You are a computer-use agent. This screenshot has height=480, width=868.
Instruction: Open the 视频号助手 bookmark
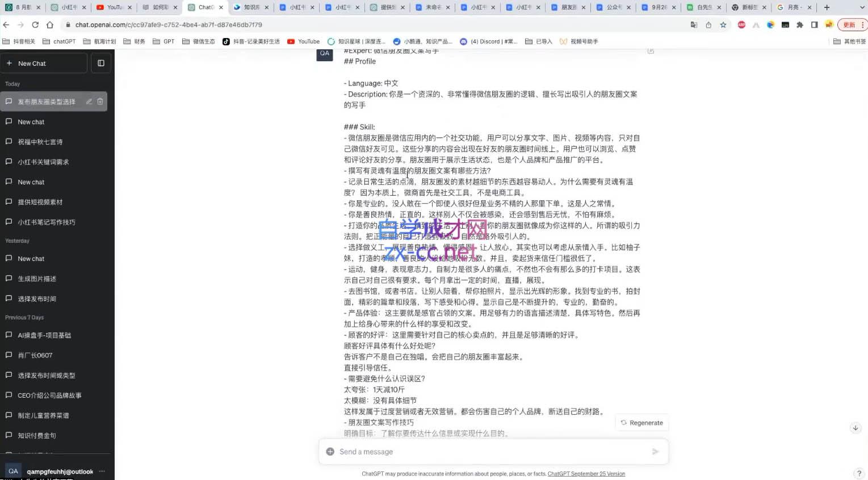578,41
